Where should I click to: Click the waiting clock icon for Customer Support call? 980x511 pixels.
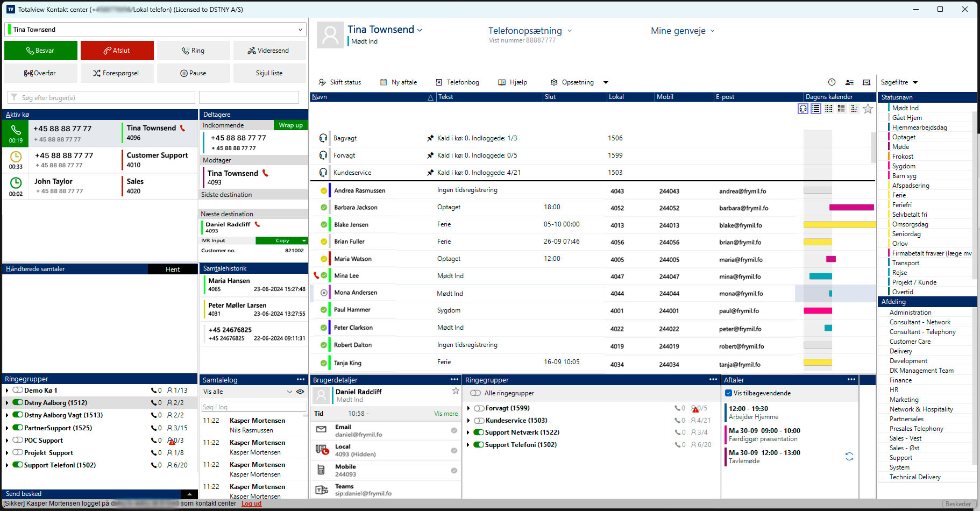[x=16, y=157]
